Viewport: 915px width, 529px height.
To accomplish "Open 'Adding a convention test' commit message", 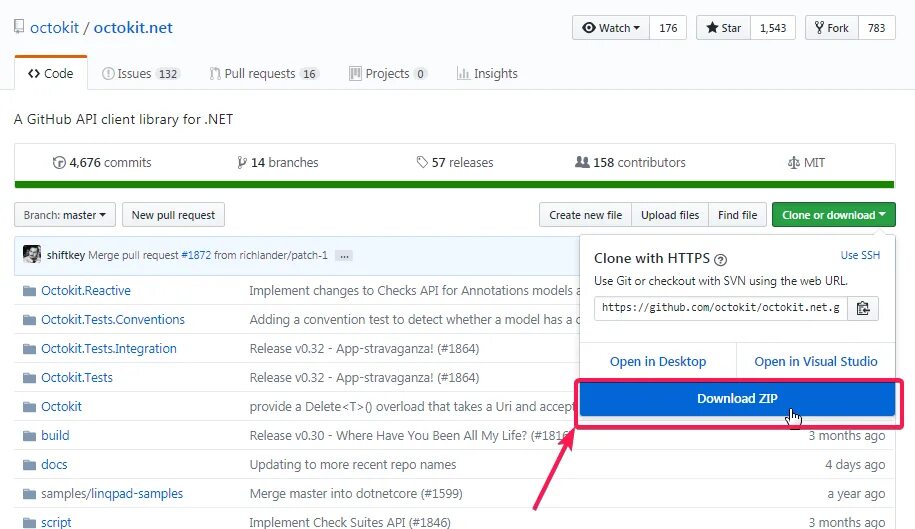I will pyautogui.click(x=414, y=320).
